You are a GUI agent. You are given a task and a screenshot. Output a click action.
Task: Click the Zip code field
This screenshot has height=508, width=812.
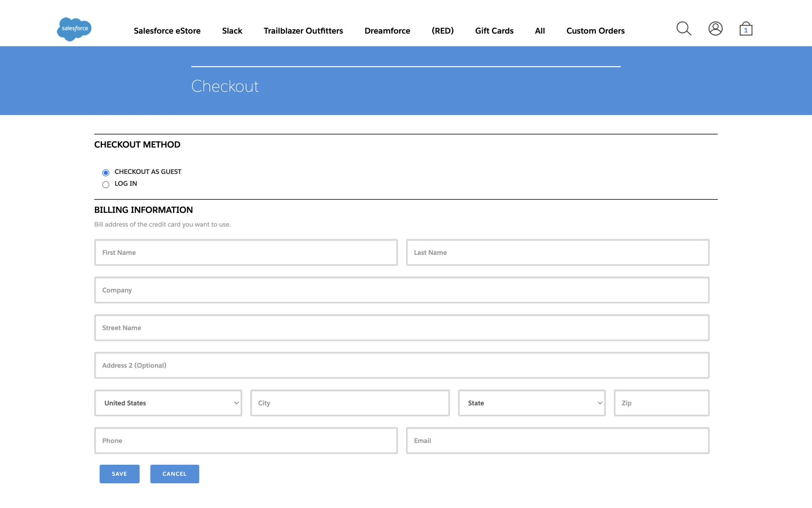[661, 403]
